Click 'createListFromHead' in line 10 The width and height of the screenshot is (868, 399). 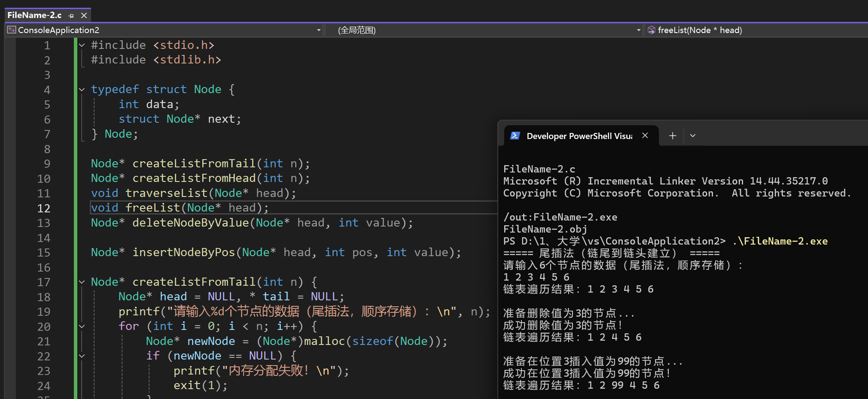tap(194, 178)
